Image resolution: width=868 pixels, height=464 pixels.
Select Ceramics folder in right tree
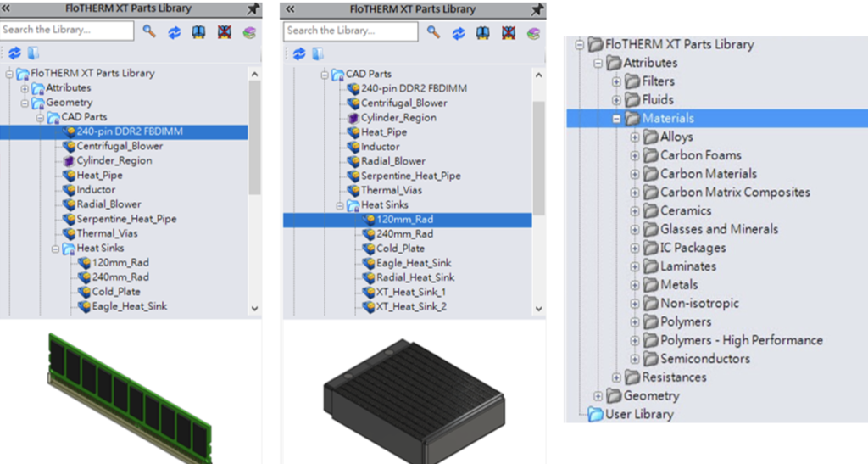click(686, 211)
